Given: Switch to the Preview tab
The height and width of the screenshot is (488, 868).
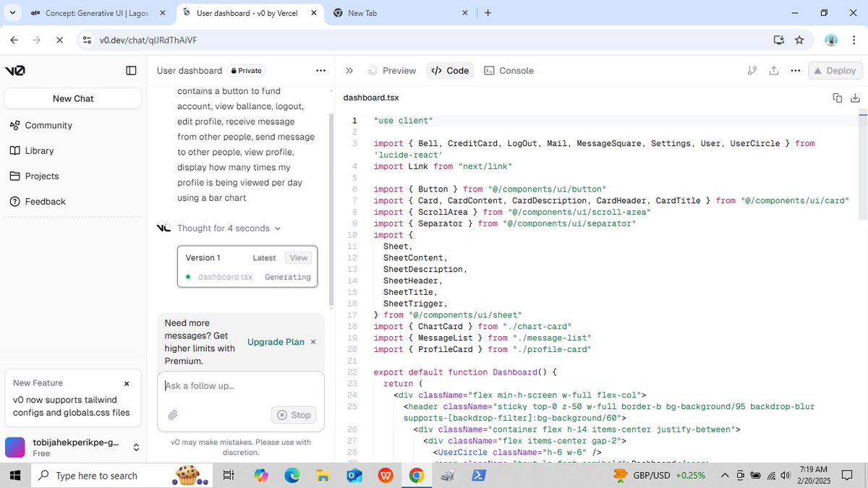Looking at the screenshot, I should 392,70.
